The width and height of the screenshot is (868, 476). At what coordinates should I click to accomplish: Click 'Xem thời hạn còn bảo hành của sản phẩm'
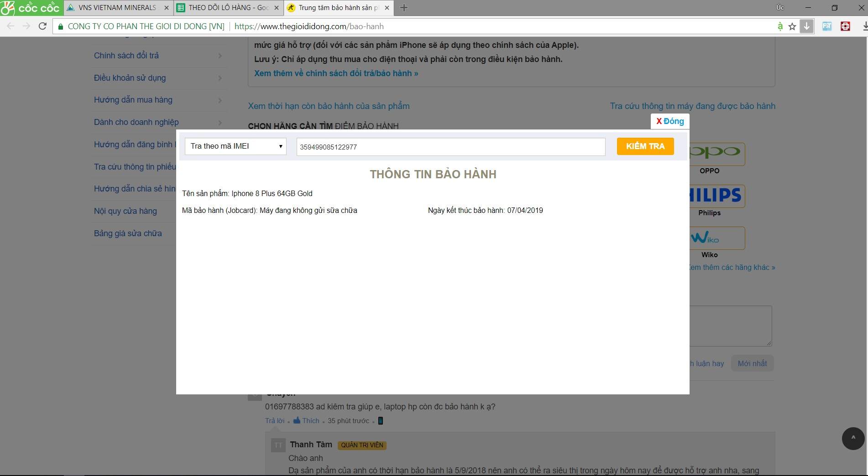pos(329,106)
